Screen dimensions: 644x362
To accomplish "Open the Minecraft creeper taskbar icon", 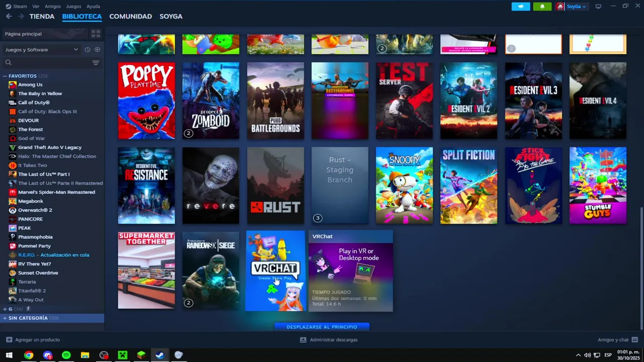I will coord(122,355).
